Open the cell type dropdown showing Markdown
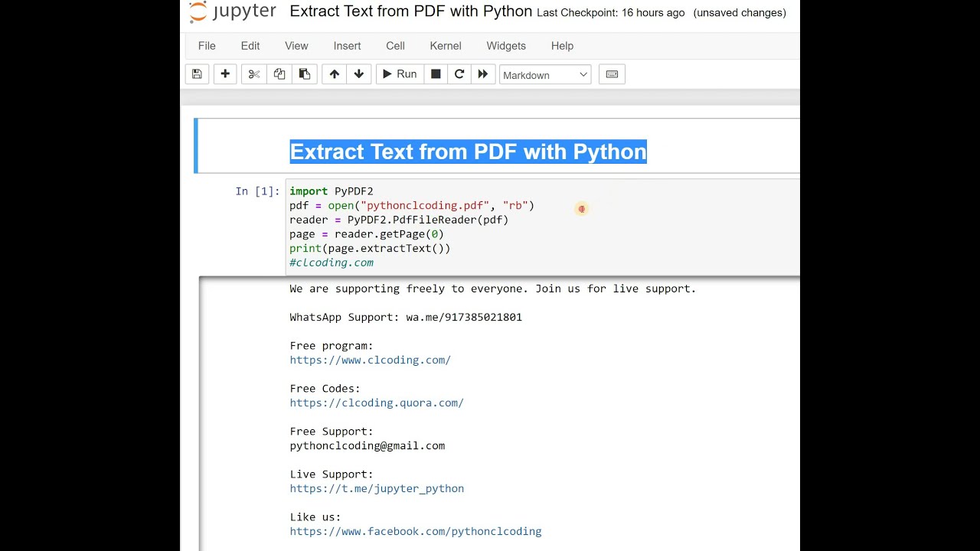This screenshot has width=980, height=551. 545,75
